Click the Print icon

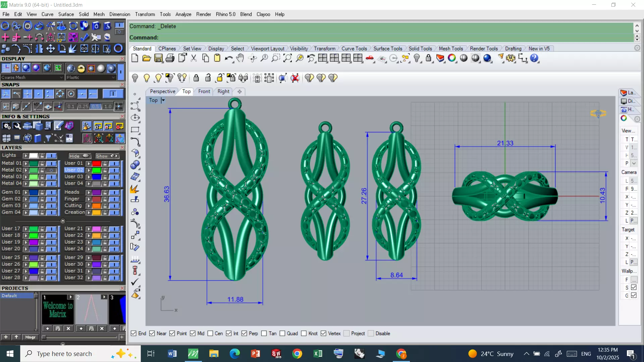tap(170, 58)
